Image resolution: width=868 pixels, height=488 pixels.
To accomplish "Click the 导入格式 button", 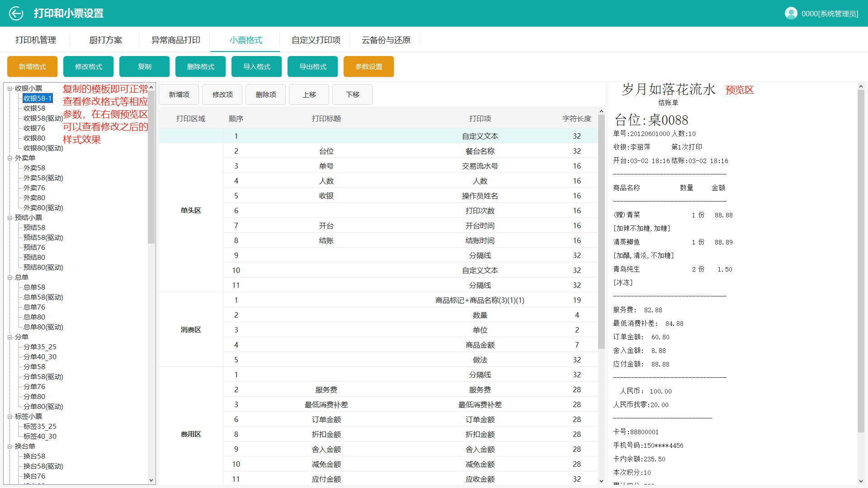I will 257,66.
